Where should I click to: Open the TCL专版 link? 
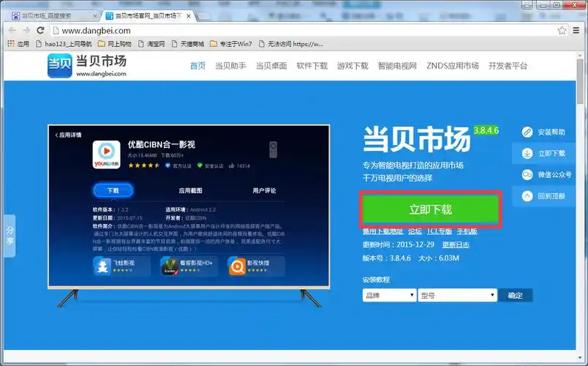tap(439, 231)
